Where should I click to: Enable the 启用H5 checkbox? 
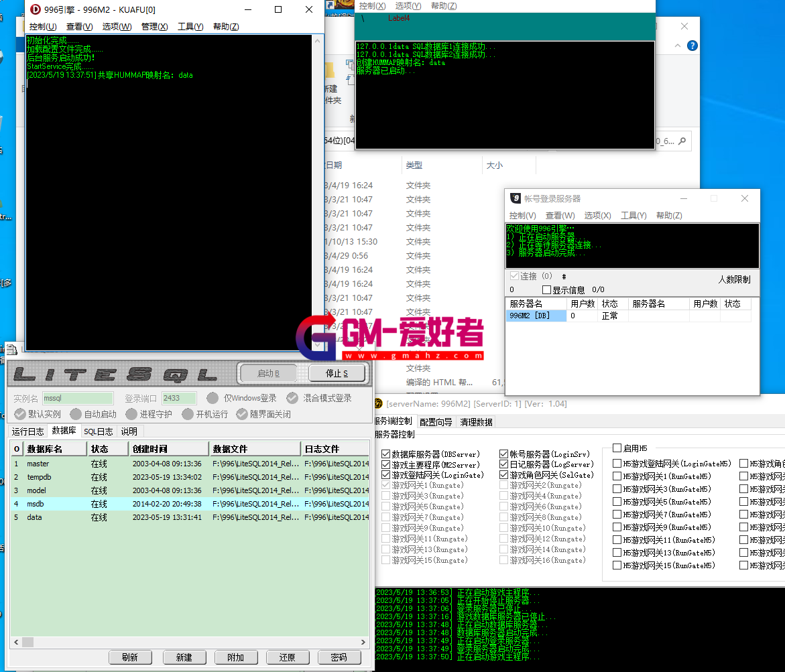(x=617, y=448)
